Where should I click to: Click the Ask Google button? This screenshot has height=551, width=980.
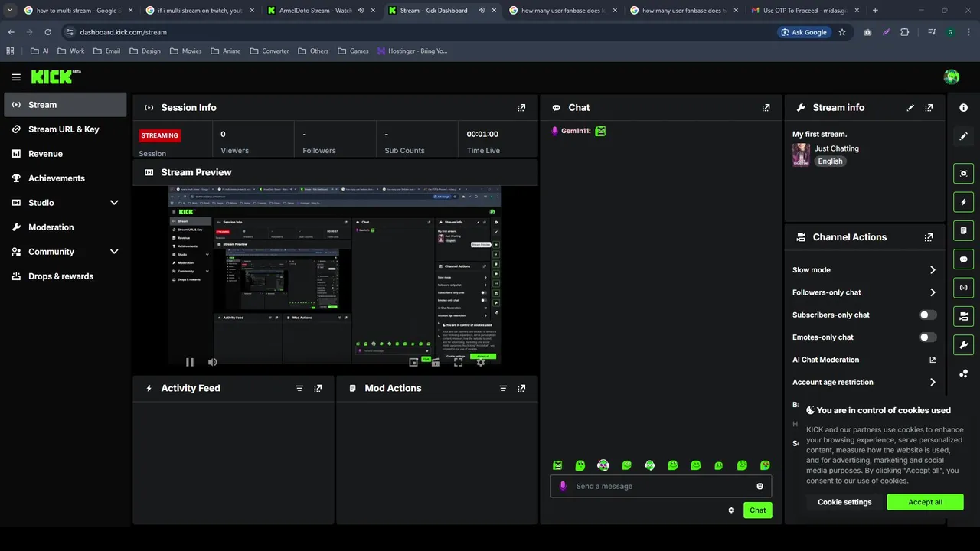point(804,32)
